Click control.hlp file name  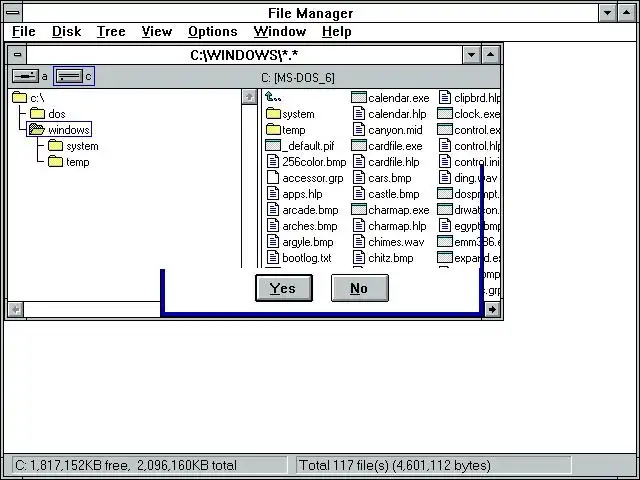(x=477, y=146)
